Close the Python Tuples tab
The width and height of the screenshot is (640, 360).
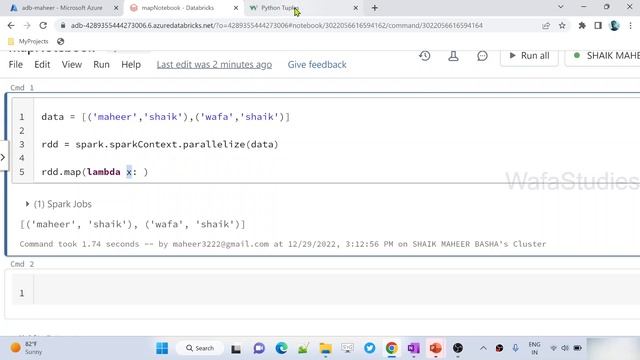click(x=356, y=8)
